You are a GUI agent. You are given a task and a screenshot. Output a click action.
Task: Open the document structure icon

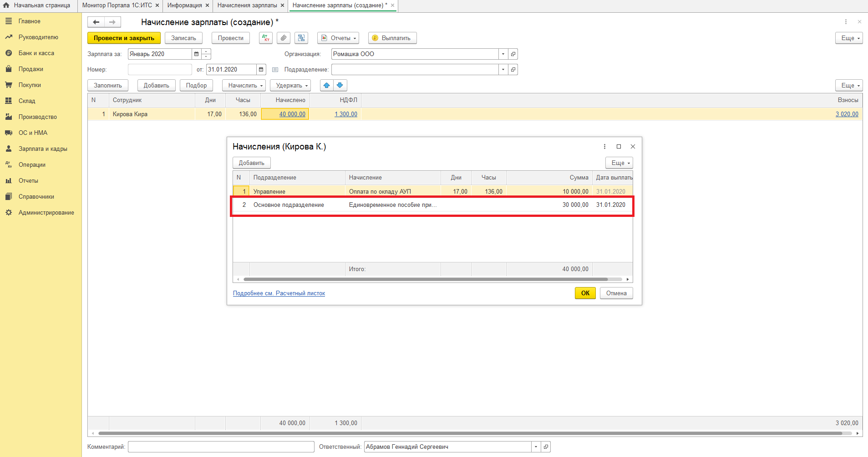301,38
